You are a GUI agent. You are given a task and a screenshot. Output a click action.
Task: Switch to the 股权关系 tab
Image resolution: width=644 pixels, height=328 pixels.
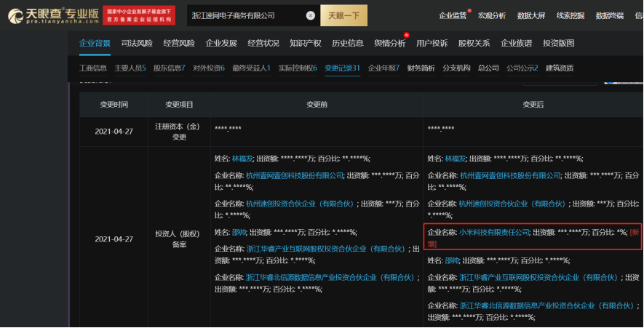474,43
